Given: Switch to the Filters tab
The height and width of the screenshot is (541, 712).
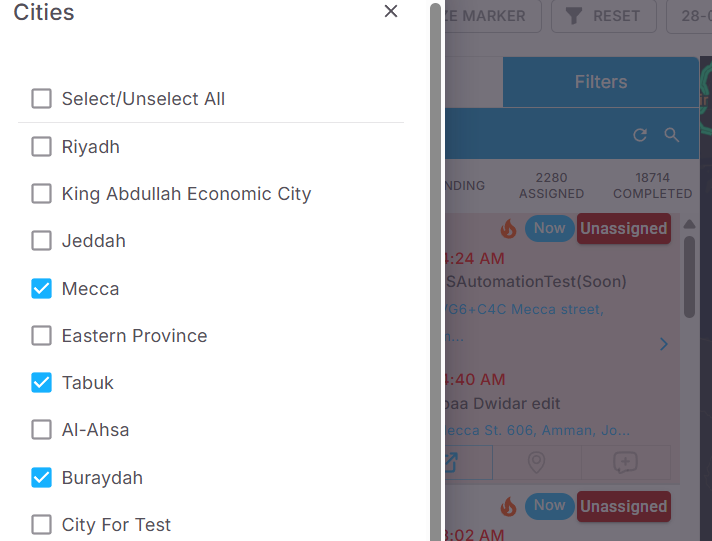Looking at the screenshot, I should tap(601, 82).
